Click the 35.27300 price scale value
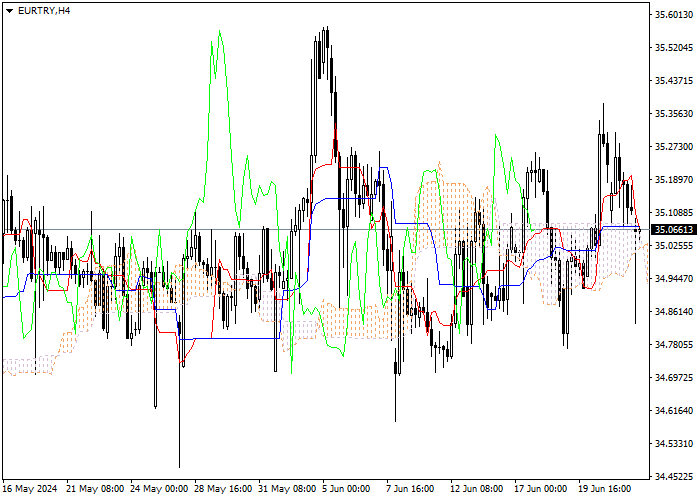 point(674,147)
